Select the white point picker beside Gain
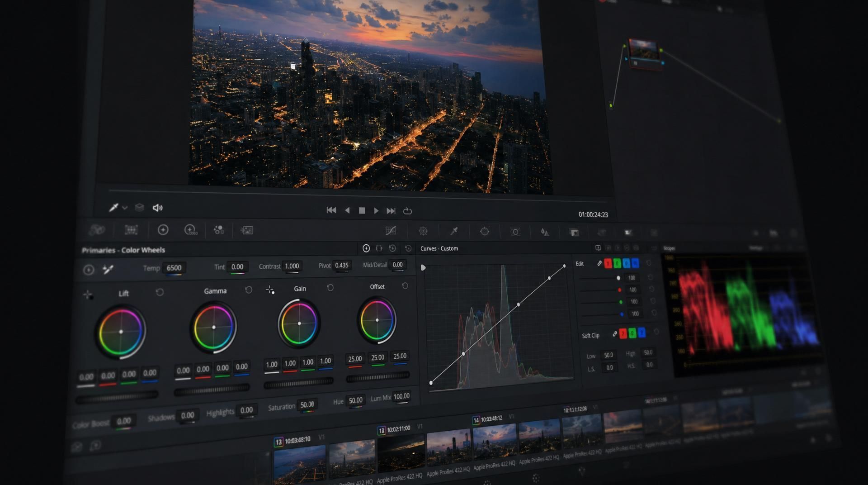The width and height of the screenshot is (868, 485). [x=270, y=290]
